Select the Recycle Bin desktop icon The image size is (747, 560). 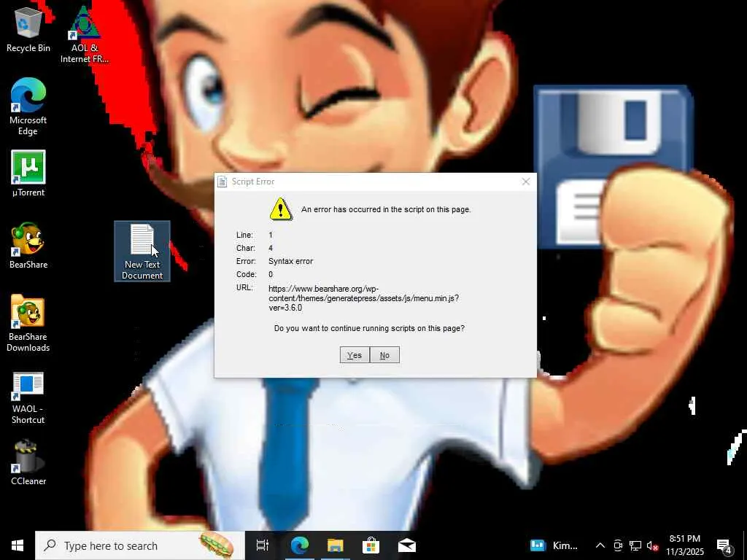tap(28, 29)
